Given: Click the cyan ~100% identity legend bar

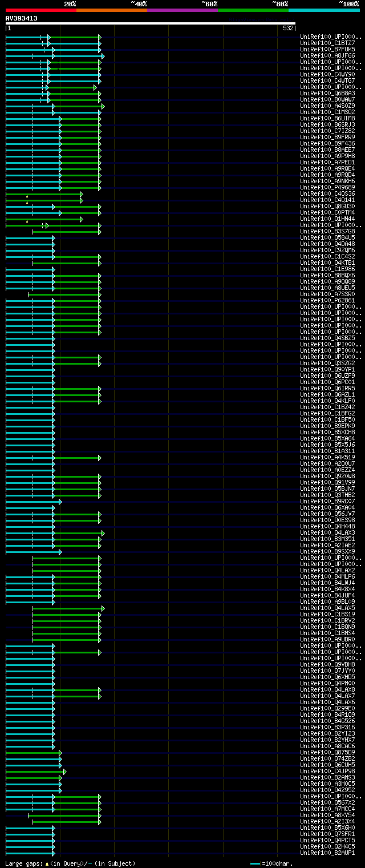Looking at the screenshot, I should [x=324, y=10].
